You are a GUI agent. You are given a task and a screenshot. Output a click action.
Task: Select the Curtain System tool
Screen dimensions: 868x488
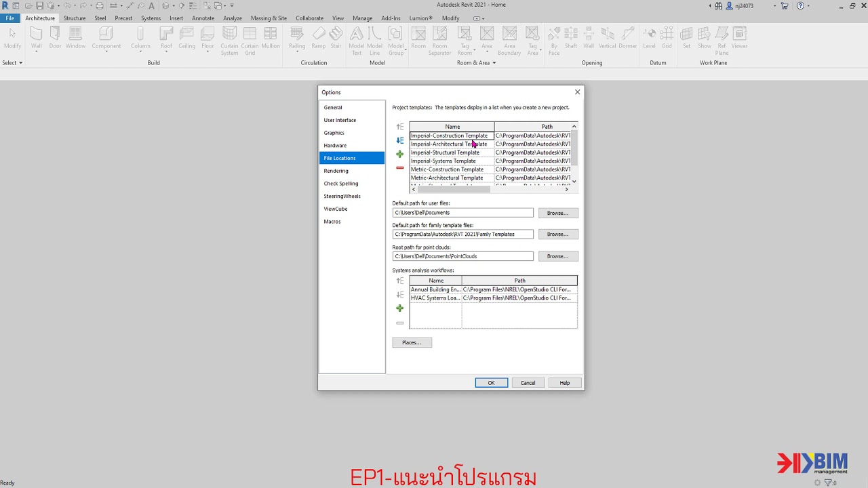tap(229, 41)
